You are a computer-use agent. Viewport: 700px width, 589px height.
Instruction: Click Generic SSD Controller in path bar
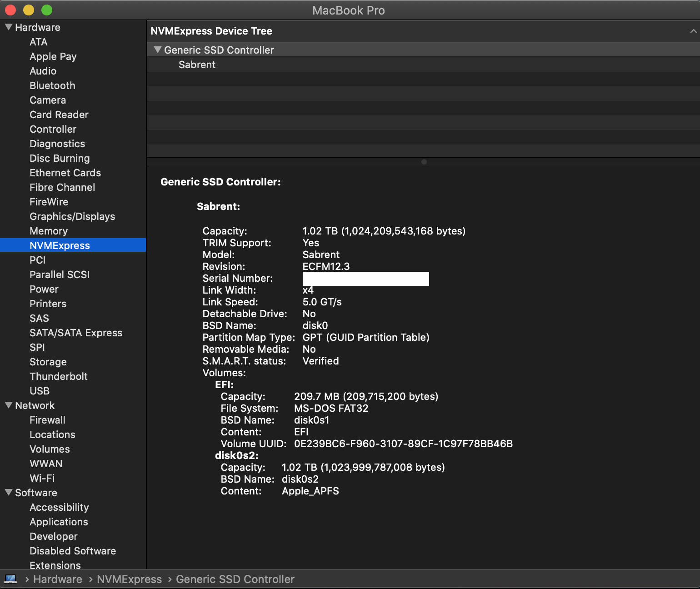click(x=235, y=579)
